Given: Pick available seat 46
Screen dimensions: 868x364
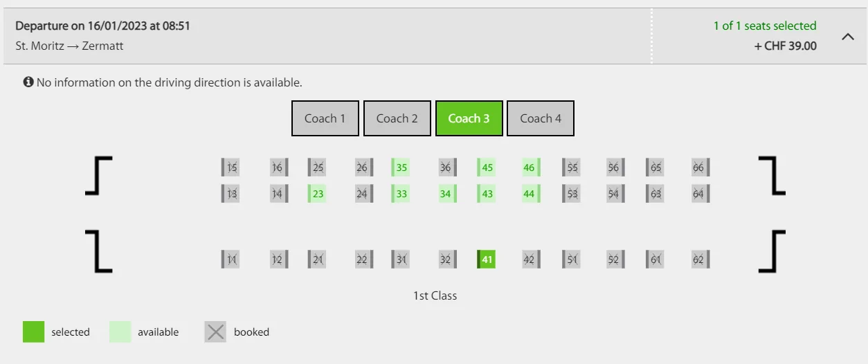Looking at the screenshot, I should (531, 167).
